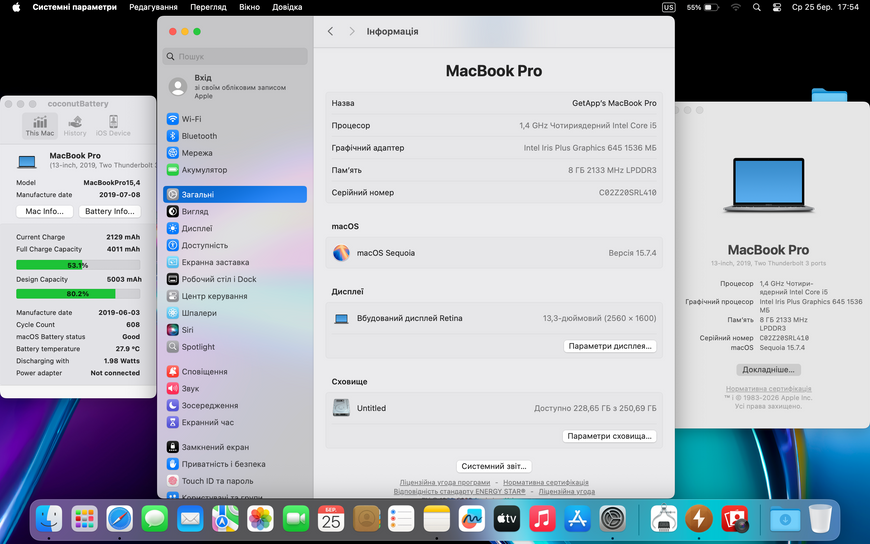870x544 pixels.
Task: Click the 80.2% capacity bar
Action: 78,294
